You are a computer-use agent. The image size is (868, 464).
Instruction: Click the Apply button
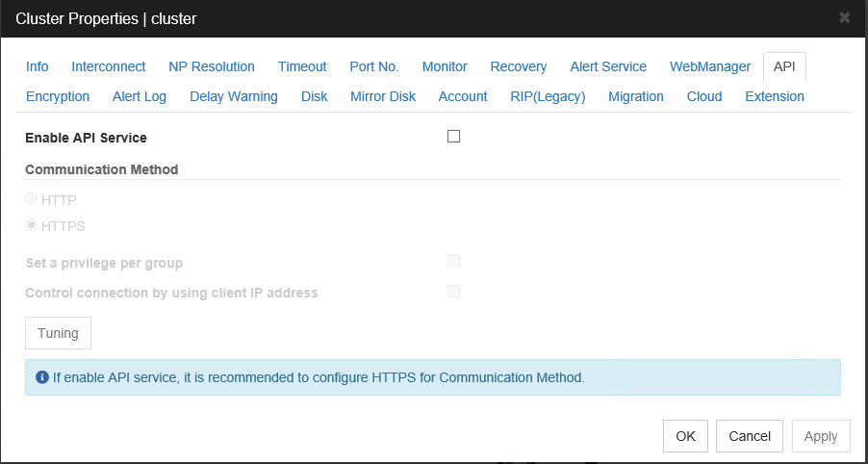point(820,436)
